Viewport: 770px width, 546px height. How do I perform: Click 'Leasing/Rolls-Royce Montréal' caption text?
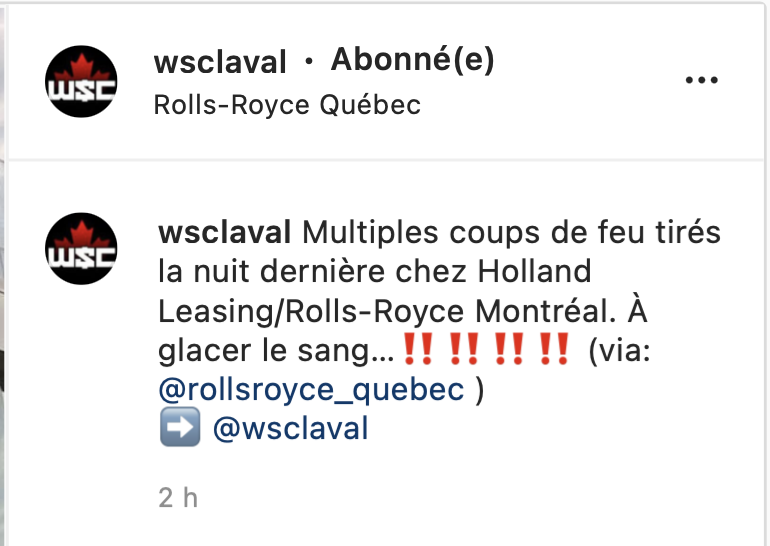387,311
